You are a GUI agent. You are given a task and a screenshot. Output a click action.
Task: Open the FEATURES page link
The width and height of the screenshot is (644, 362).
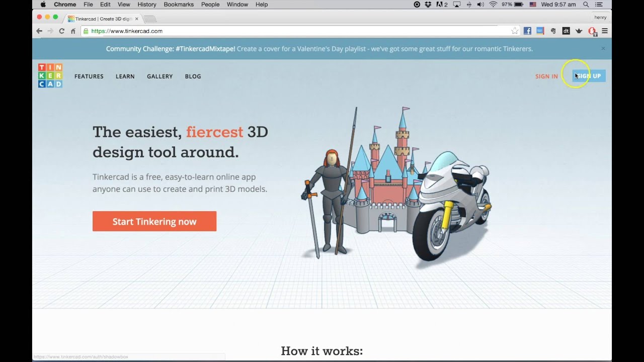(89, 76)
